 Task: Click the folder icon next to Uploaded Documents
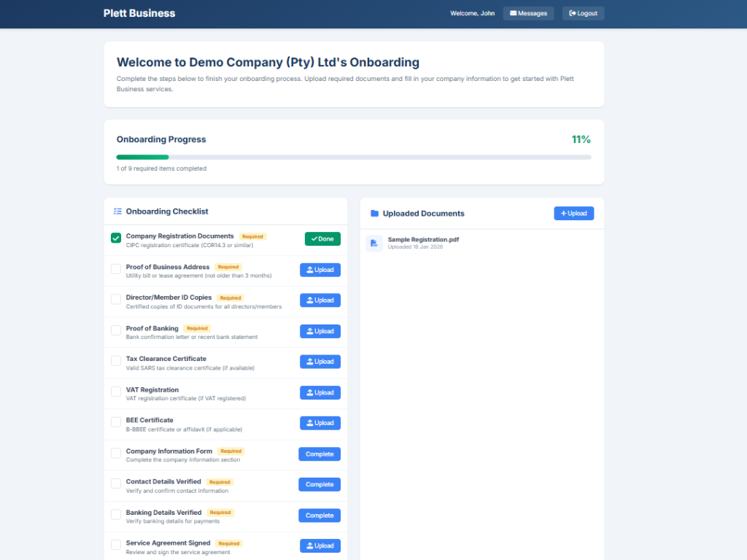(373, 213)
